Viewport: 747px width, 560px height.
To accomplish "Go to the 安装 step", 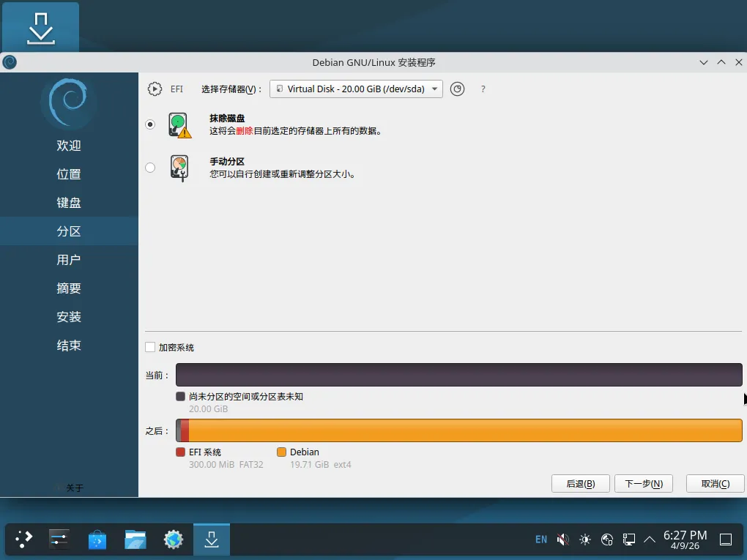I will [x=69, y=317].
